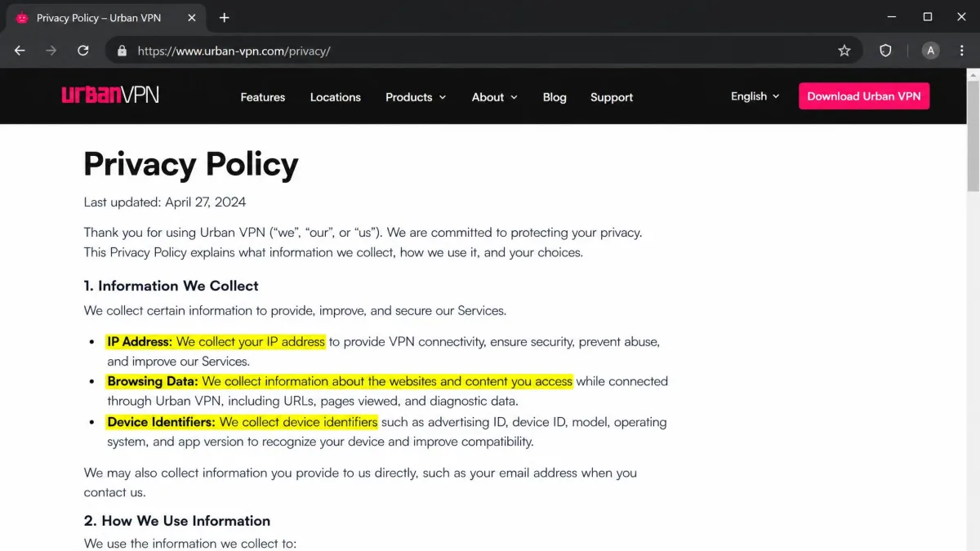Open the Features nav link
The width and height of the screenshot is (980, 551).
point(263,97)
